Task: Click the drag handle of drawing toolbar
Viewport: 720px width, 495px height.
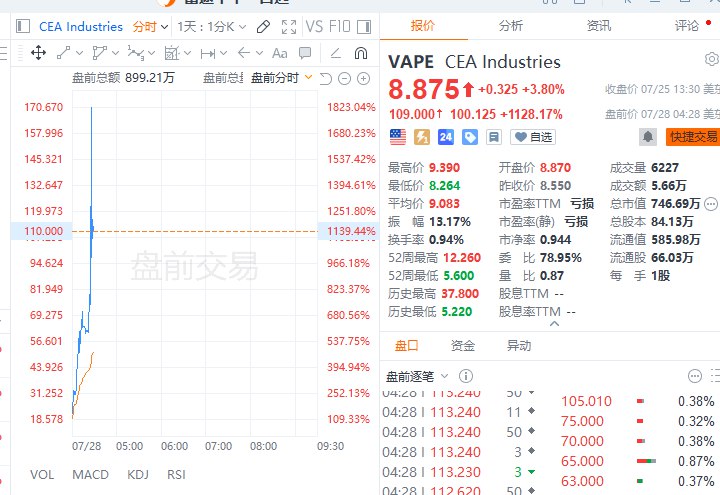Action: point(20,53)
